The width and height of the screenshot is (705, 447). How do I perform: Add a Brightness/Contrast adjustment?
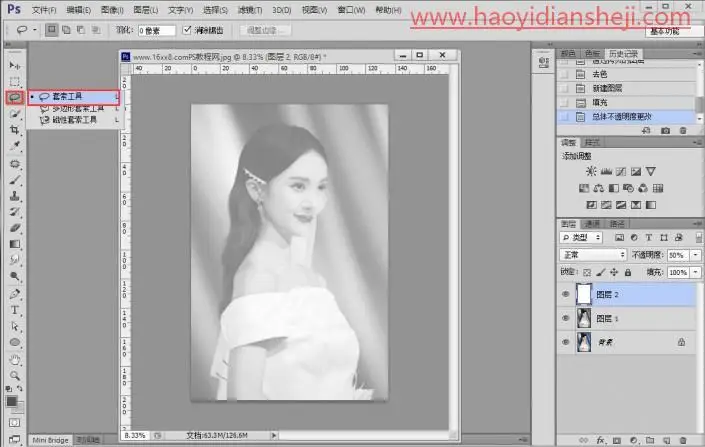591,171
